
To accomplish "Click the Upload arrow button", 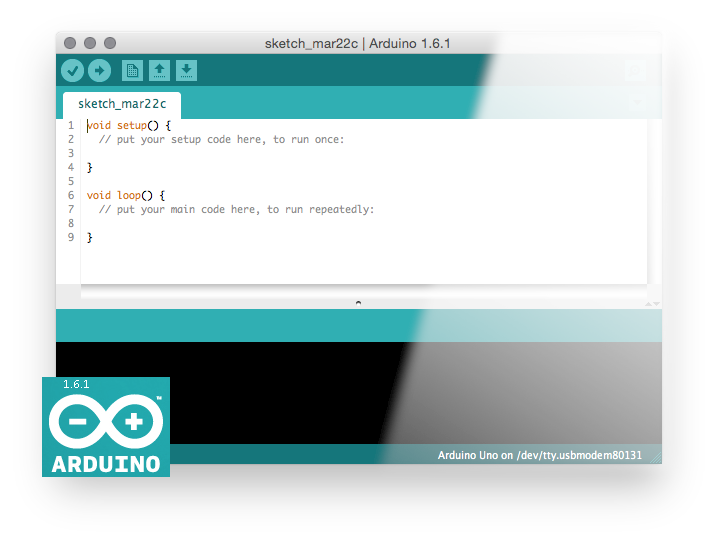I will [x=99, y=71].
